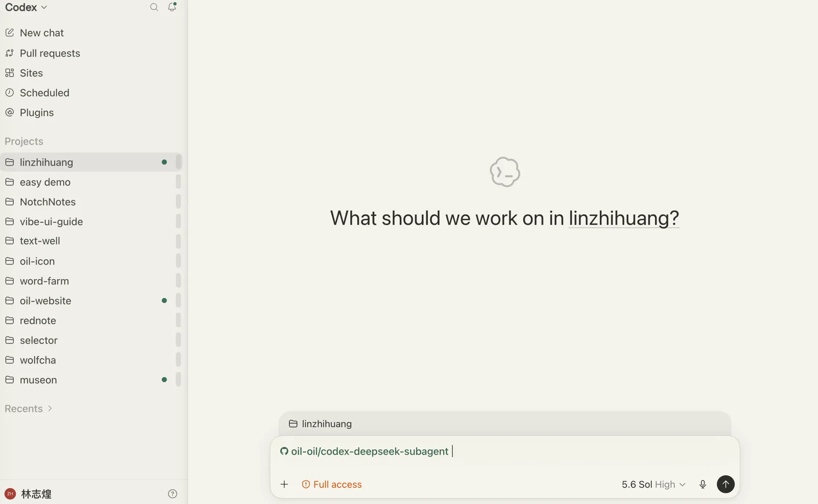Click the plus attachment icon in composer

(x=284, y=484)
